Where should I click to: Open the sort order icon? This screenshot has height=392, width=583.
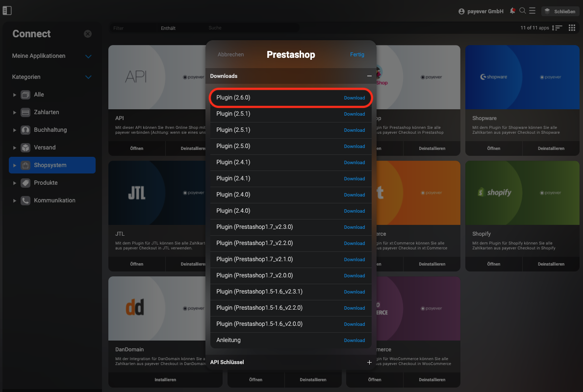[x=557, y=28]
